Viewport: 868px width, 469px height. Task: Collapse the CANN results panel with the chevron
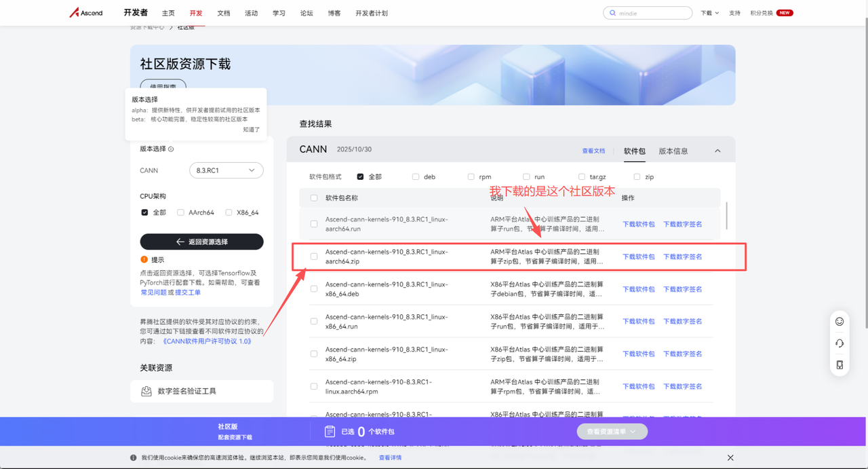click(x=717, y=151)
